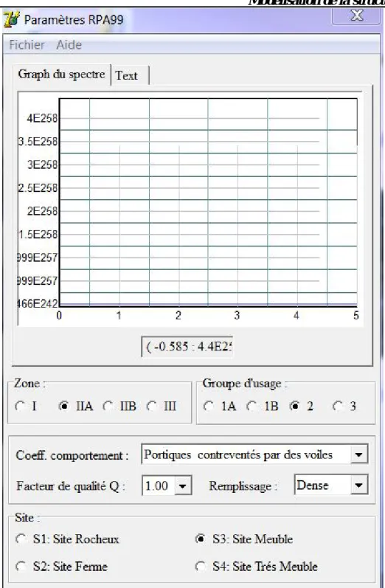The height and width of the screenshot is (588, 385).
Task: Switch to the Text tab
Action: (126, 75)
